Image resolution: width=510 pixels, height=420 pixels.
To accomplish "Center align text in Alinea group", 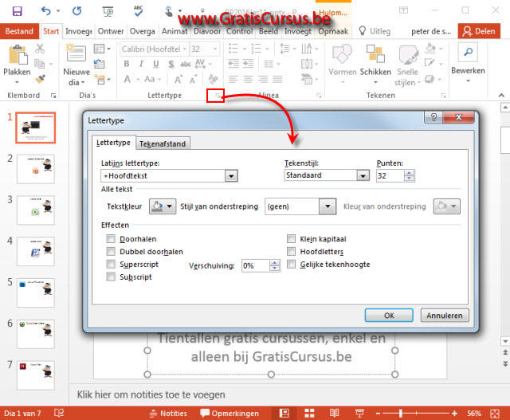I will (248, 79).
